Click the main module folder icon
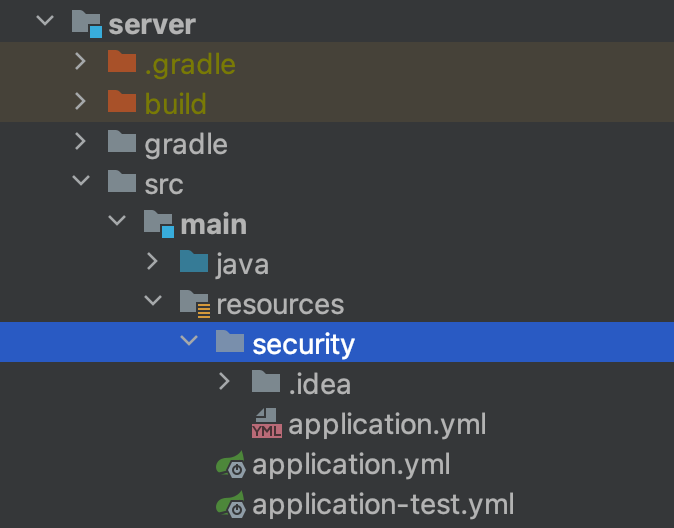The width and height of the screenshot is (674, 528). [x=159, y=224]
